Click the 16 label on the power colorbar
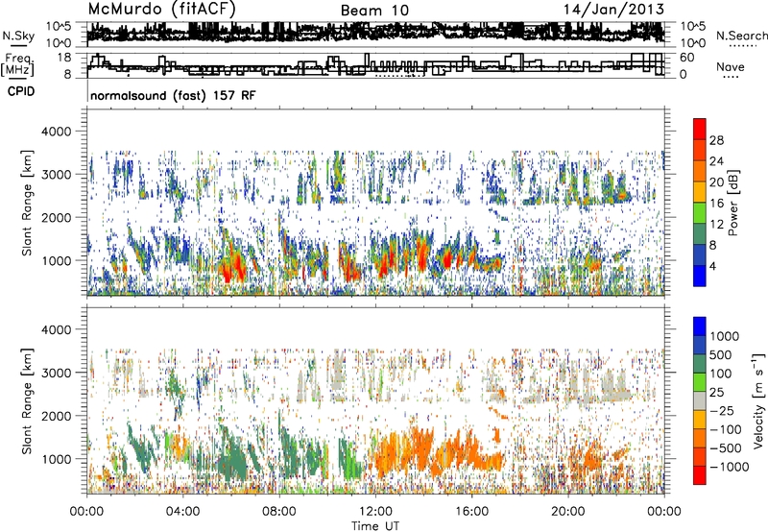Image resolution: width=768 pixels, height=532 pixels. pyautogui.click(x=716, y=204)
